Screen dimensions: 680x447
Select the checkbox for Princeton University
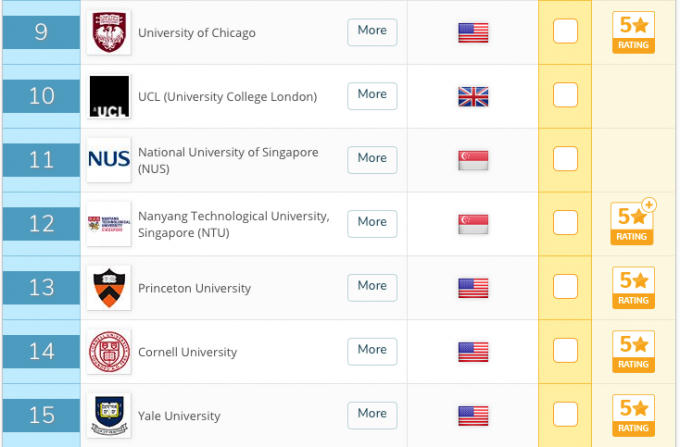click(x=565, y=287)
